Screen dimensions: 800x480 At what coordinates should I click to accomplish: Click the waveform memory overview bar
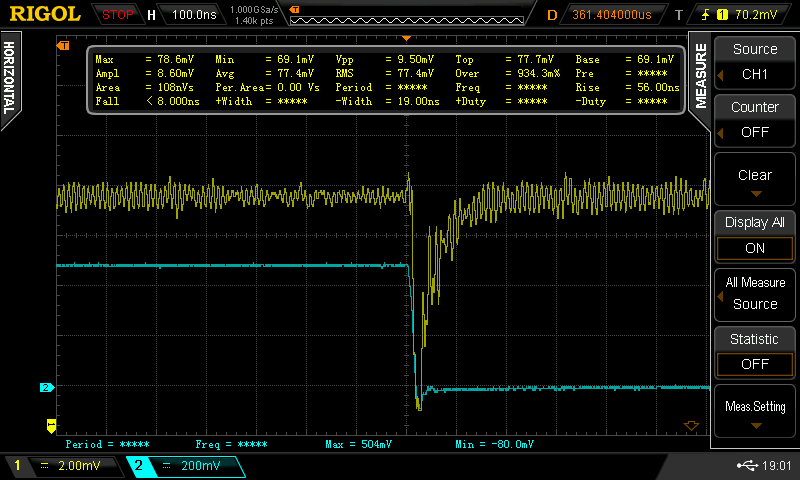(405, 15)
